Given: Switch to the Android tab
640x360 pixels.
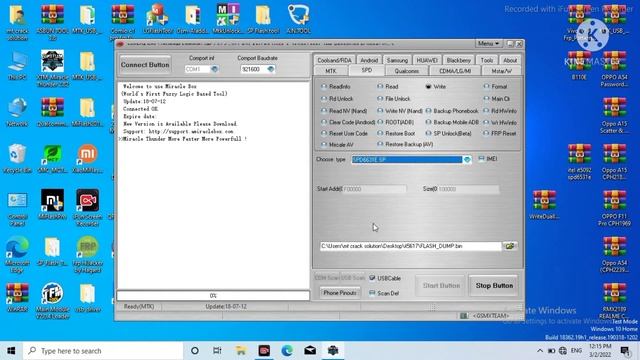Looking at the screenshot, I should [369, 60].
